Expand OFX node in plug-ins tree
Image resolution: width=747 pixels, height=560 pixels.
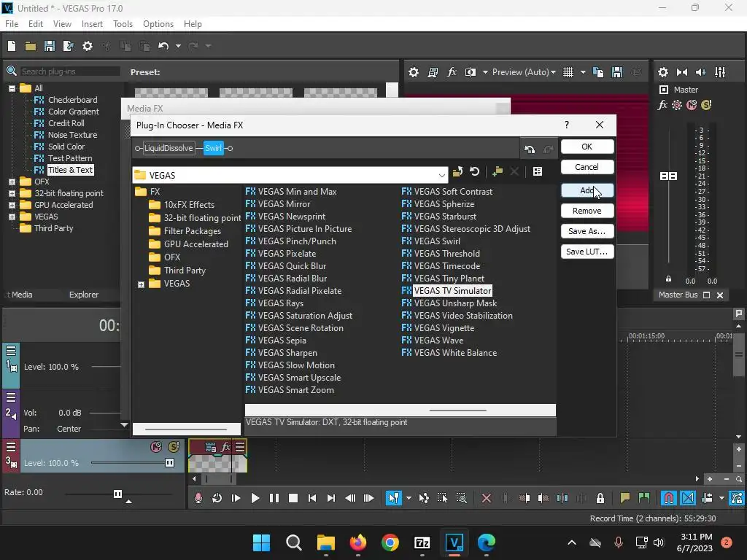[12, 182]
